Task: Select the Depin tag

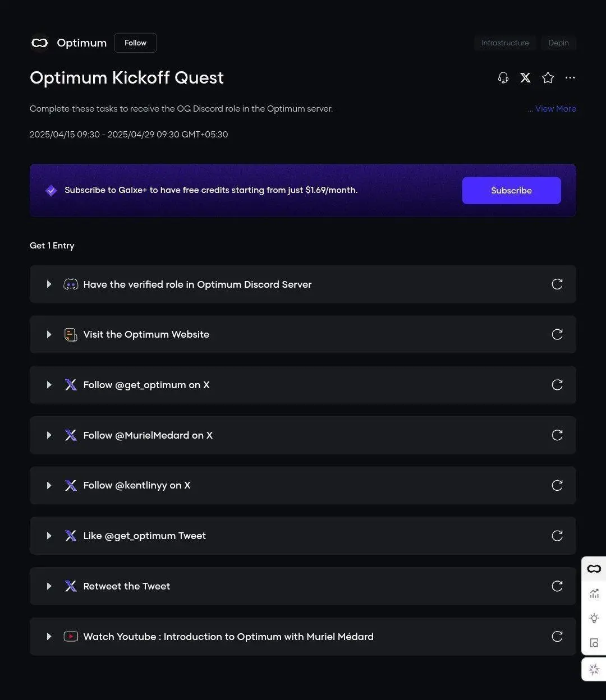Action: tap(558, 43)
